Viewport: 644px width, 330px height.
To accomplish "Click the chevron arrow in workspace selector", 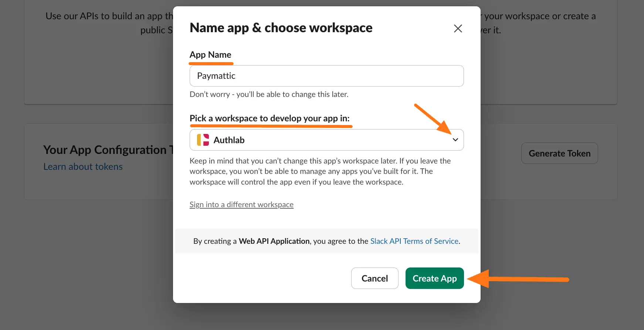I will tap(455, 140).
